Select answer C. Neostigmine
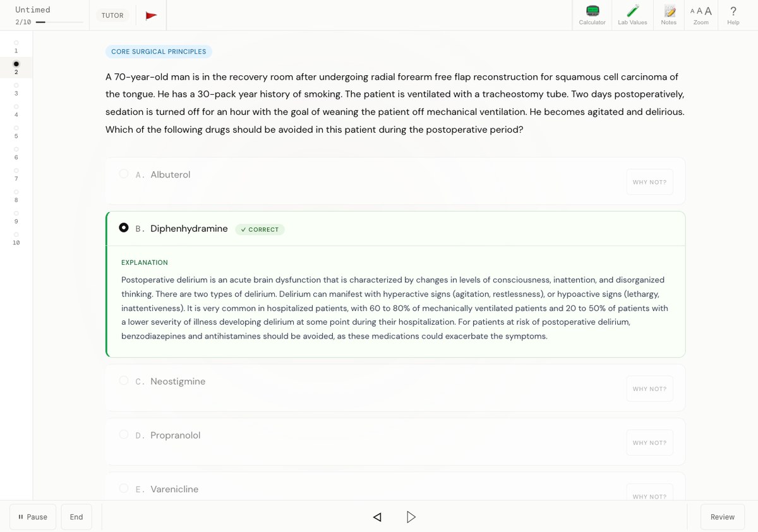Screen dimensions: 758x532 tap(395, 387)
